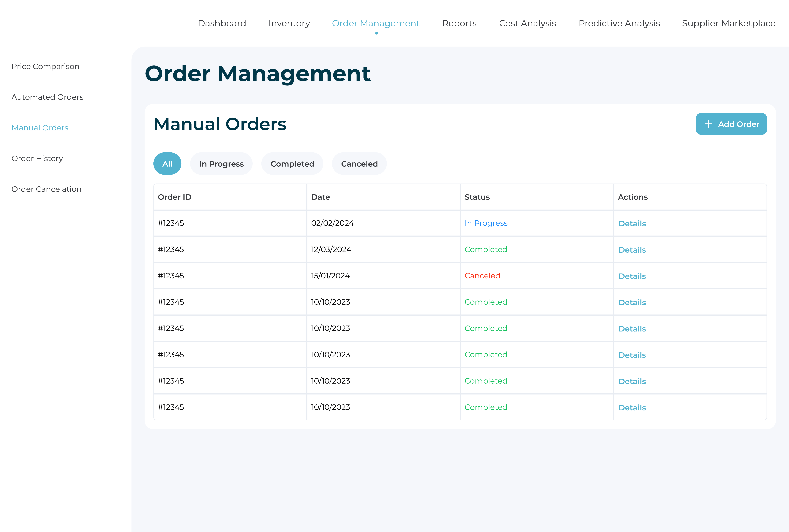View Details of the Canceled order

(x=632, y=276)
